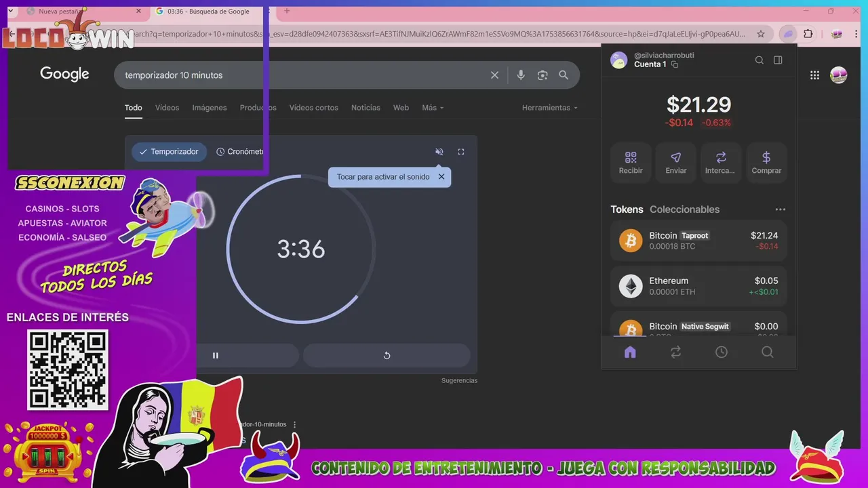Open the tab search dropdown arrow
868x488 pixels.
(10, 11)
